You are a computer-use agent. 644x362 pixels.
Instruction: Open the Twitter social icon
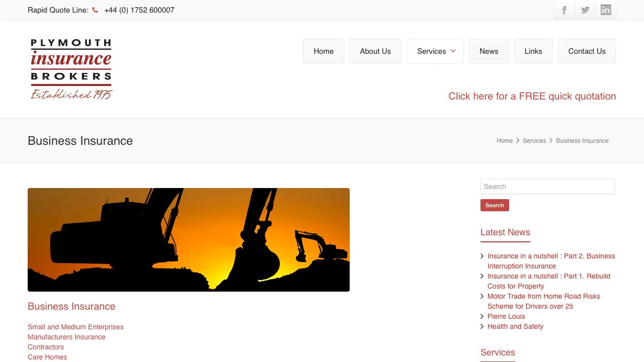pos(585,10)
